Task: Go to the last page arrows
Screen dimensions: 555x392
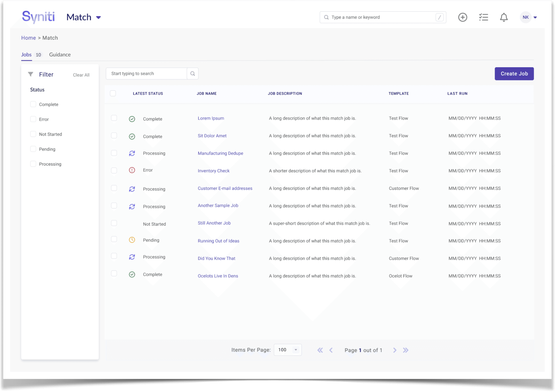Action: click(406, 350)
